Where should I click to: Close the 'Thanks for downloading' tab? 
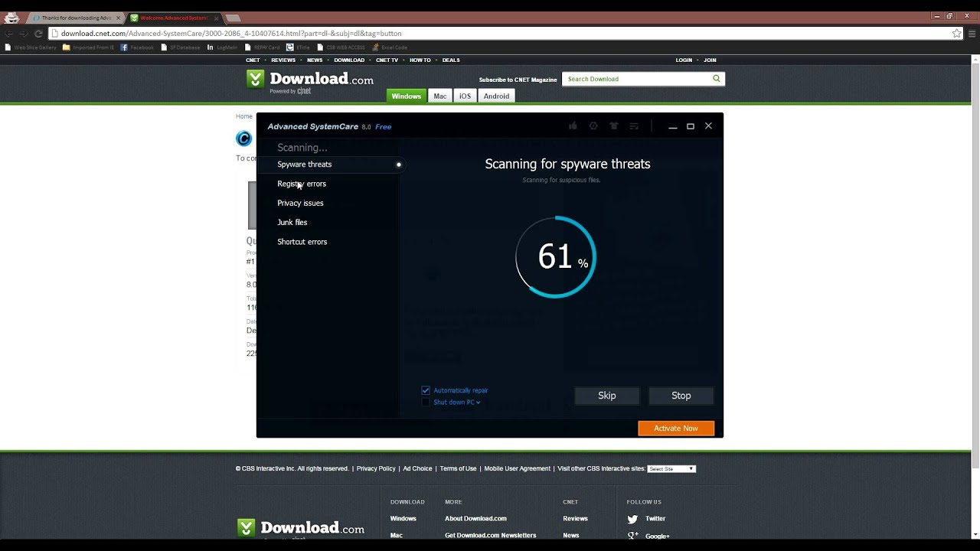pyautogui.click(x=118, y=18)
